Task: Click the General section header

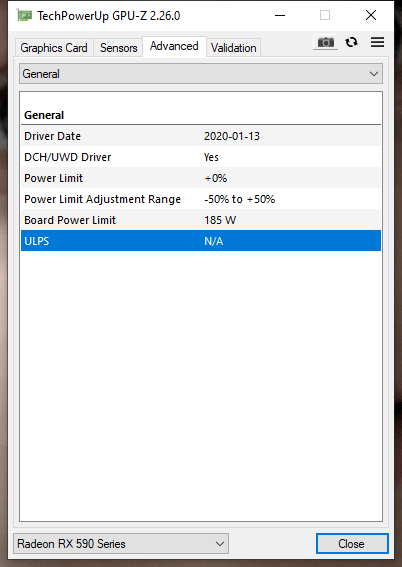Action: [44, 115]
